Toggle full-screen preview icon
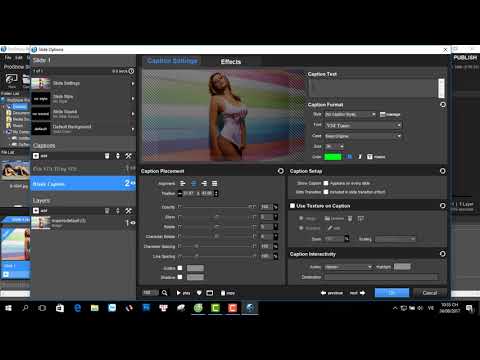 pyautogui.click(x=210, y=293)
